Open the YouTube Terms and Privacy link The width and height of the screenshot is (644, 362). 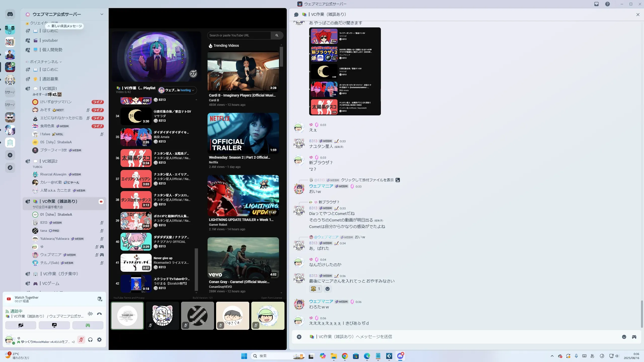(x=129, y=298)
